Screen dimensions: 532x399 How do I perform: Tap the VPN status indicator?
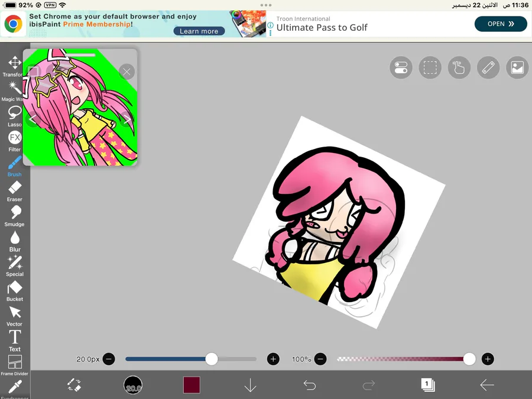[x=50, y=5]
